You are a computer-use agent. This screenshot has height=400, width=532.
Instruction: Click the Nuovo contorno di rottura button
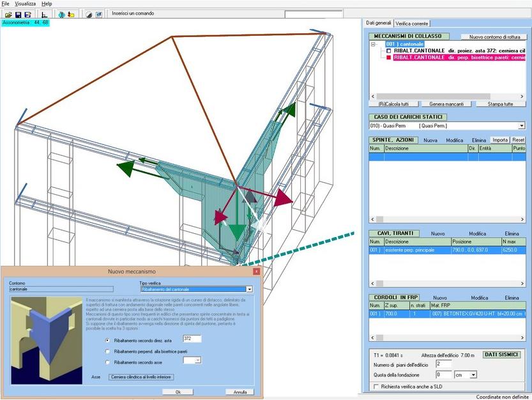(493, 37)
